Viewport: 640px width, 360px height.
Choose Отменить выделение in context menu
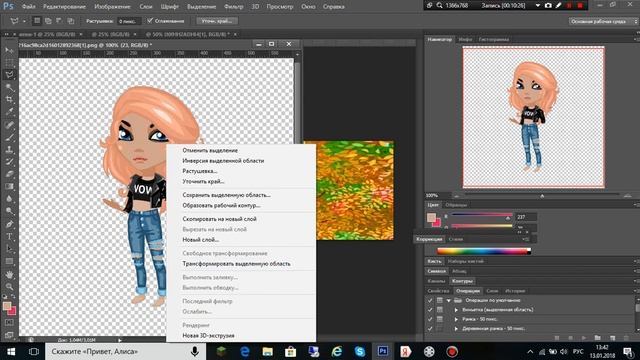[210, 150]
